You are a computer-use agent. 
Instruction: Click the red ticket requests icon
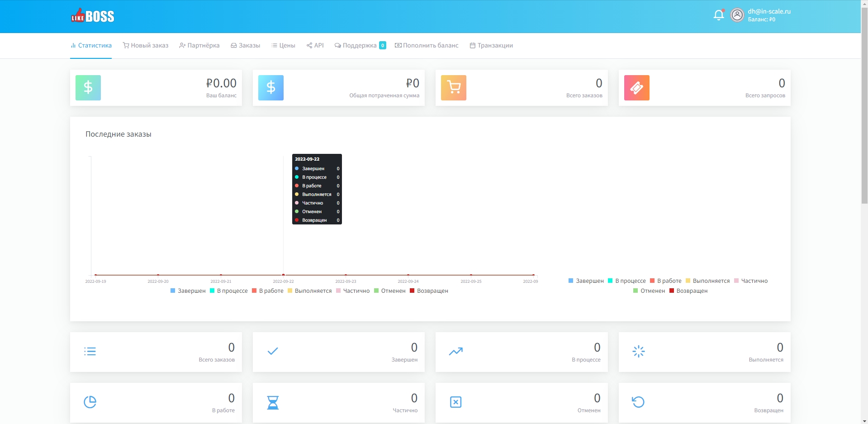click(637, 88)
